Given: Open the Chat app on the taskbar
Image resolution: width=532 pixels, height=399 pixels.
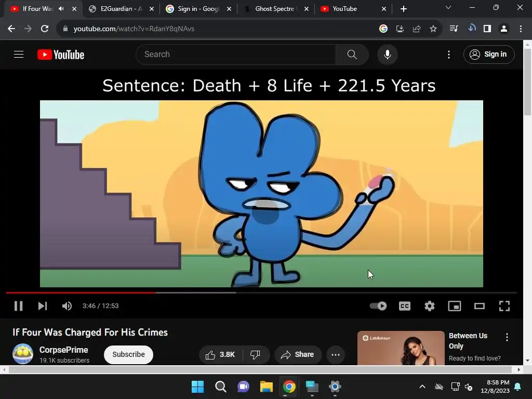Looking at the screenshot, I should coord(243,387).
